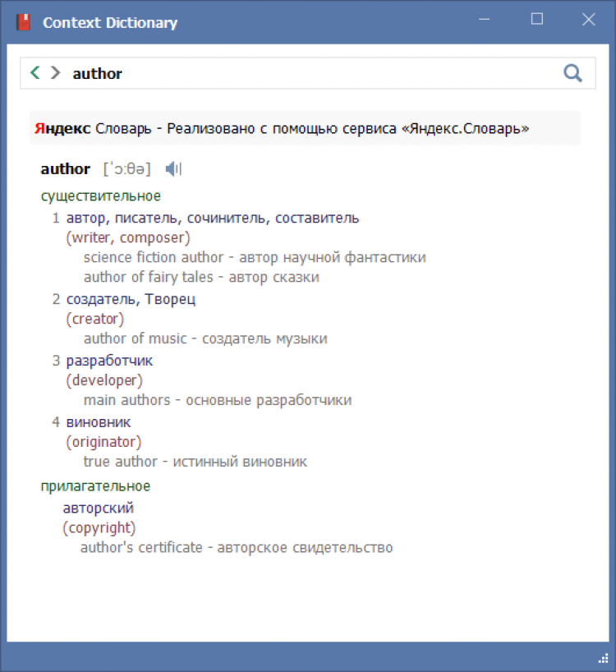Go forward with the right arrow

(55, 73)
